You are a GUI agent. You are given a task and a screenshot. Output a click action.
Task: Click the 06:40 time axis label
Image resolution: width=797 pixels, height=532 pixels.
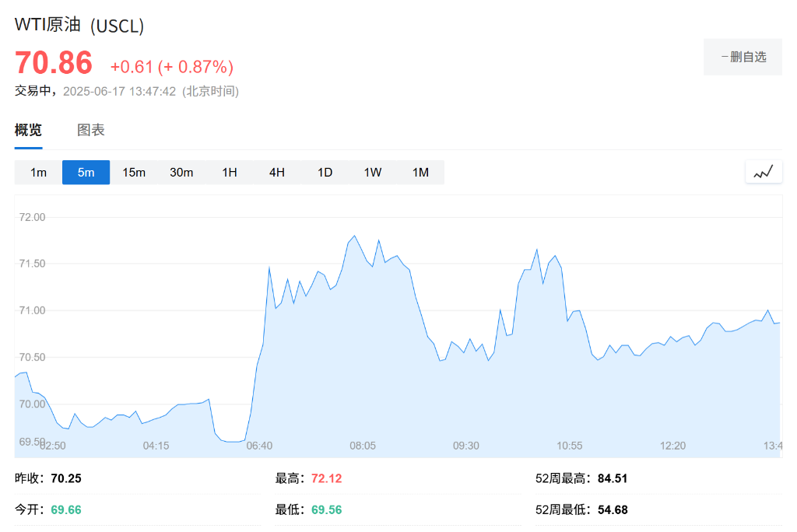259,446
